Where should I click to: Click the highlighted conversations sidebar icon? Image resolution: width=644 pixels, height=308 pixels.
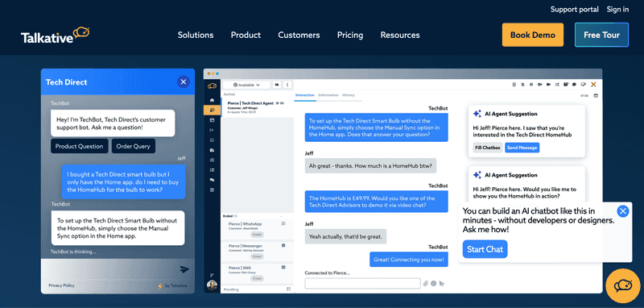(212, 110)
